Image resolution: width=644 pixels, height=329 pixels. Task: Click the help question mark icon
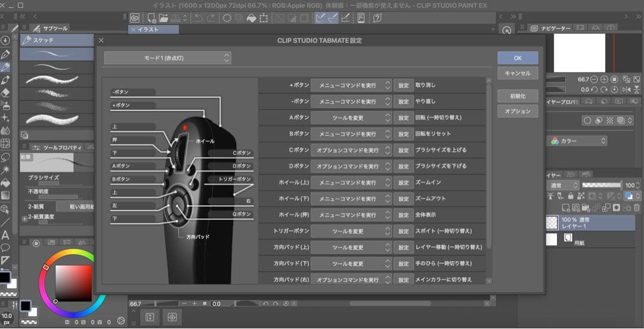[377, 18]
